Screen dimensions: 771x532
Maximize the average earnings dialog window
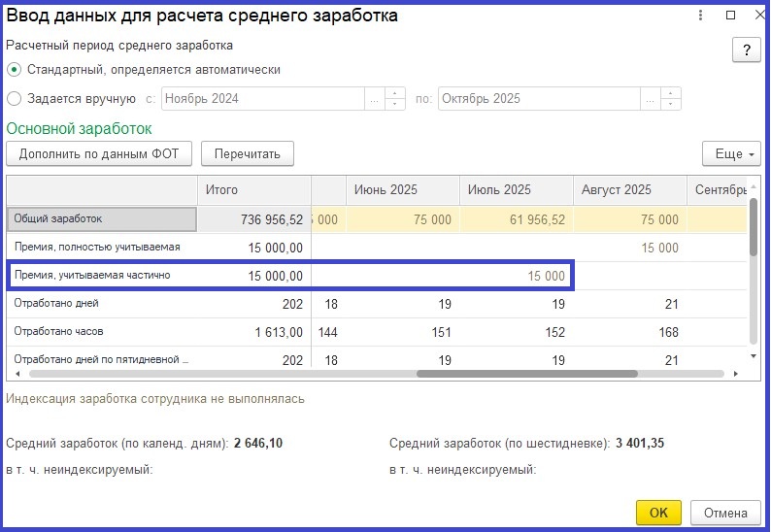[x=730, y=16]
